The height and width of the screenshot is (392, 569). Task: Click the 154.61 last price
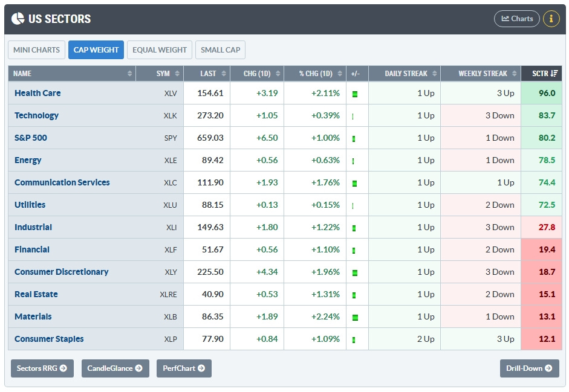pyautogui.click(x=210, y=93)
